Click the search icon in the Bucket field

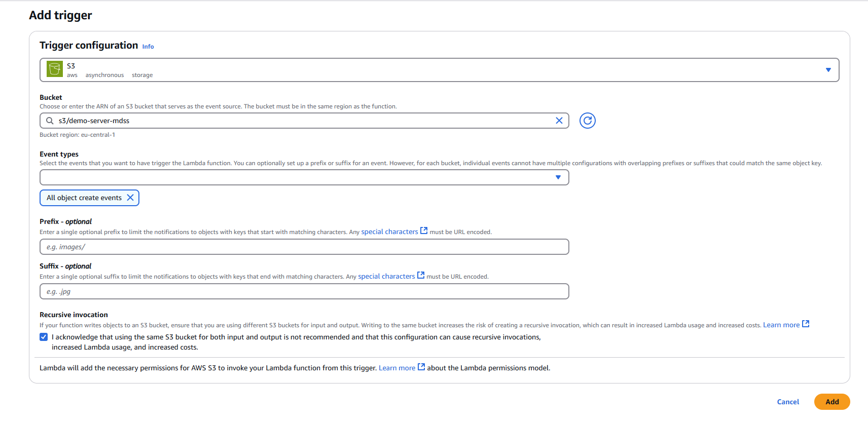tap(50, 121)
